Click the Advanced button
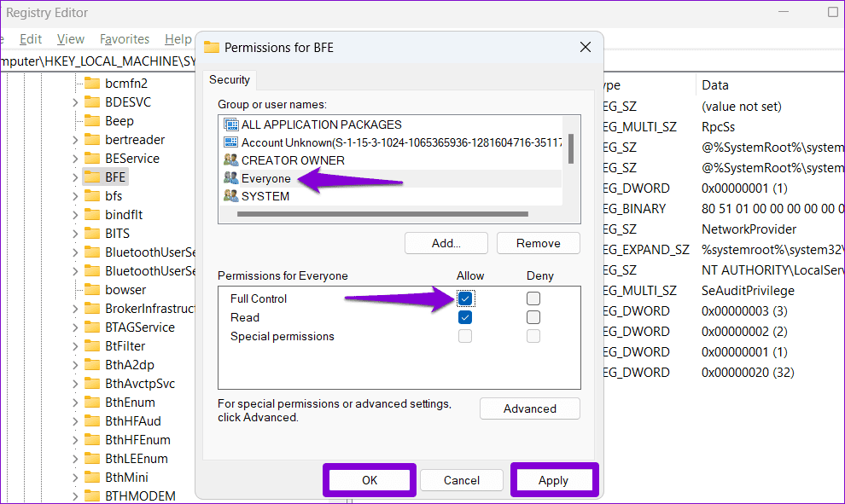This screenshot has width=845, height=504. pos(529,408)
